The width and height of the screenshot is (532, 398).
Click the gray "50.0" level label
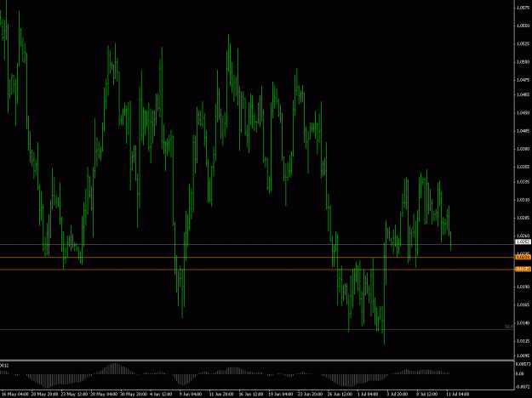click(x=508, y=327)
